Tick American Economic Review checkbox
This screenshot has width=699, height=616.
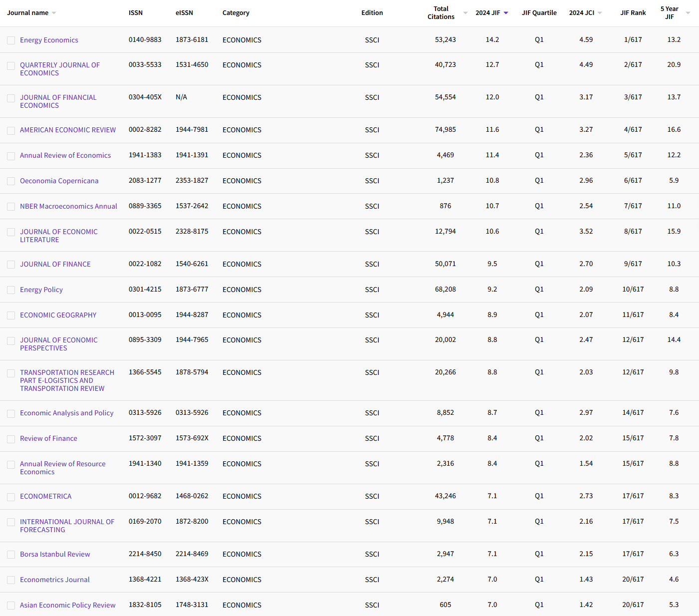click(11, 131)
